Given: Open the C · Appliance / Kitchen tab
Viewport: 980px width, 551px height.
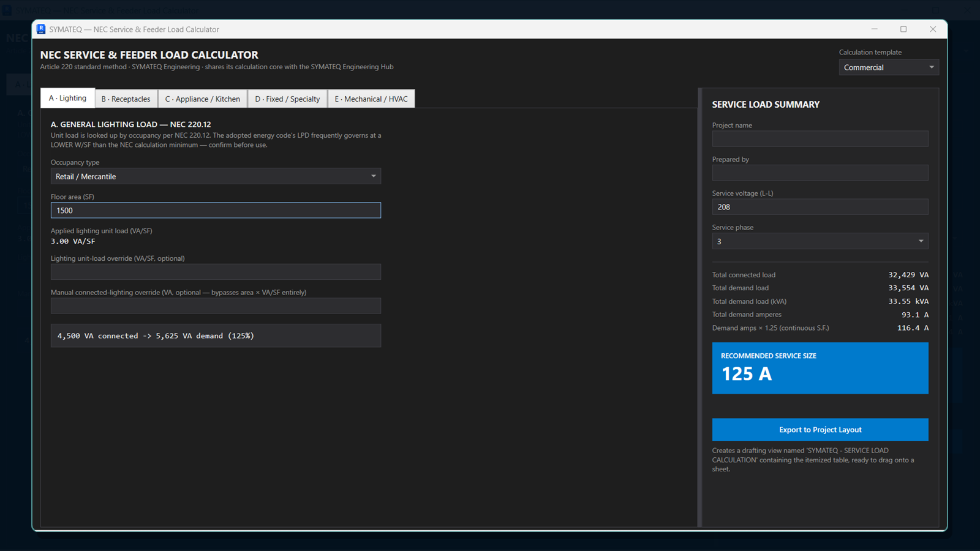Looking at the screenshot, I should pyautogui.click(x=203, y=99).
